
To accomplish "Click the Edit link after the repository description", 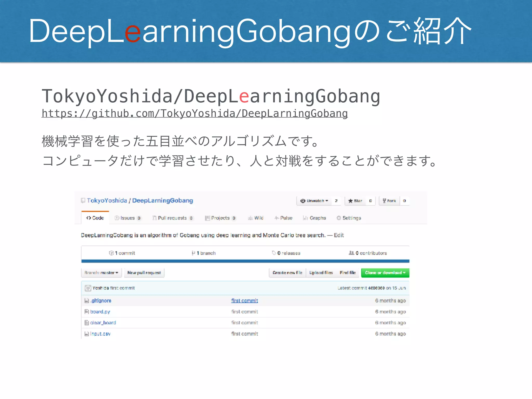I will [339, 235].
